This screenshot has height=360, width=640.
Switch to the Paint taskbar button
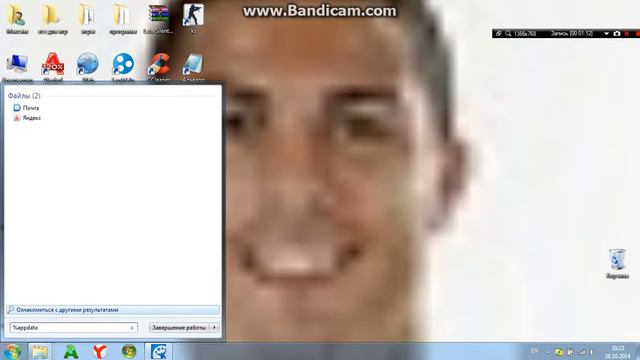[158, 351]
